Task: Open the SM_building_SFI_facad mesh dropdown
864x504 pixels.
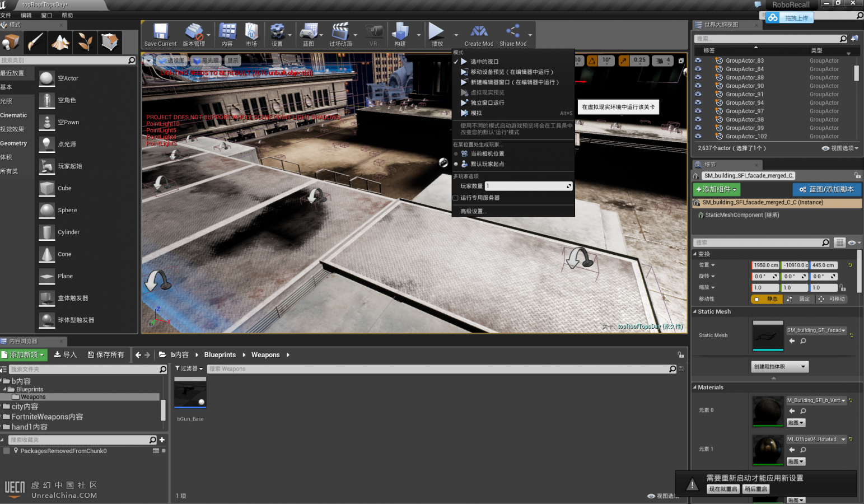Action: point(816,330)
